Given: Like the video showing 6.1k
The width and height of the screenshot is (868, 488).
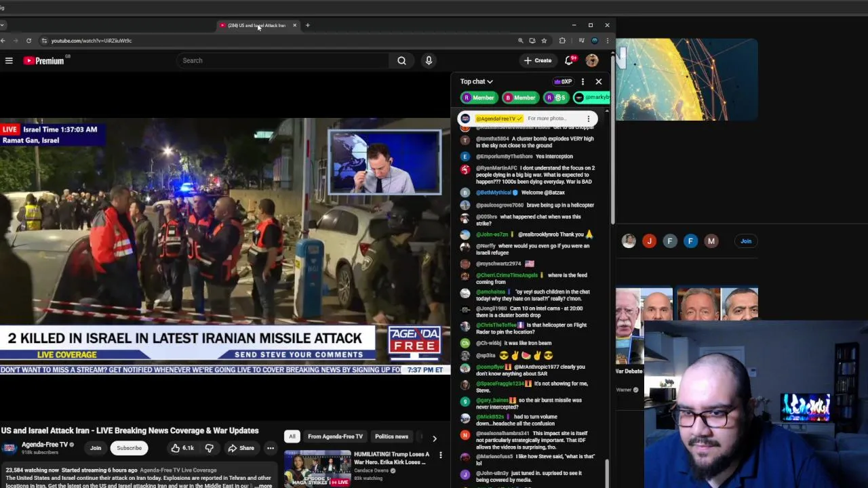Looking at the screenshot, I should click(x=182, y=448).
